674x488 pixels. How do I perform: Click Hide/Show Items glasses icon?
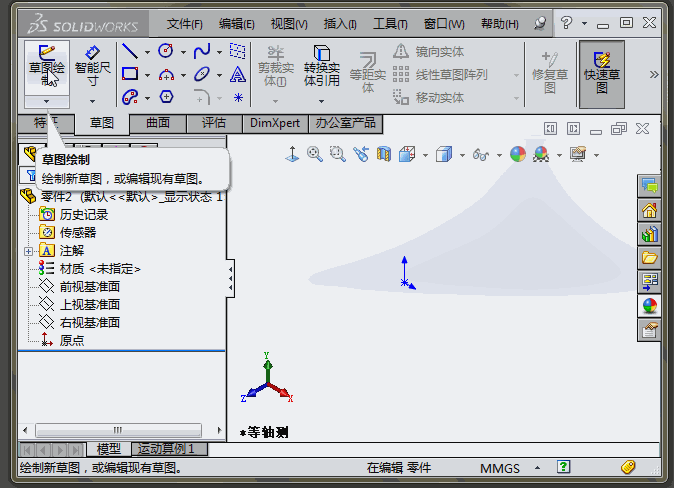pos(481,154)
